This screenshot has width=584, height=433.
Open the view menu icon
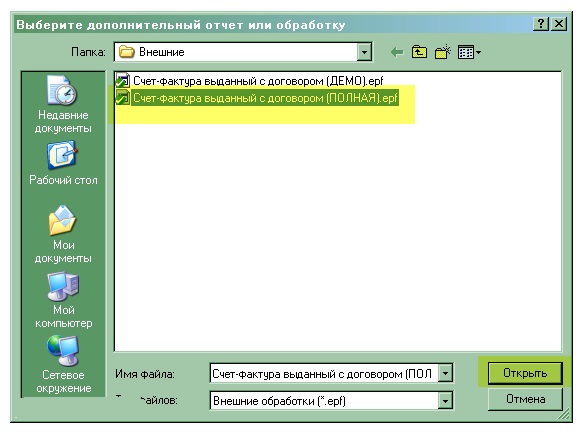[469, 52]
